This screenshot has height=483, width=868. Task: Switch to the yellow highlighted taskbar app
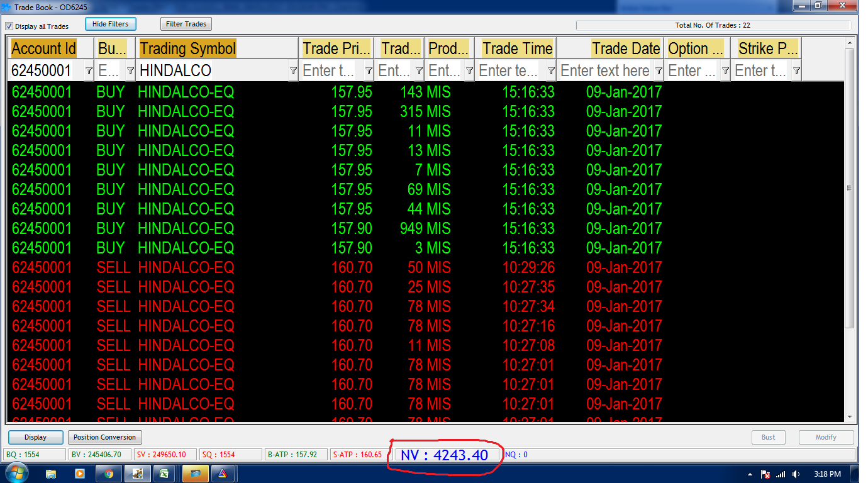coord(195,474)
